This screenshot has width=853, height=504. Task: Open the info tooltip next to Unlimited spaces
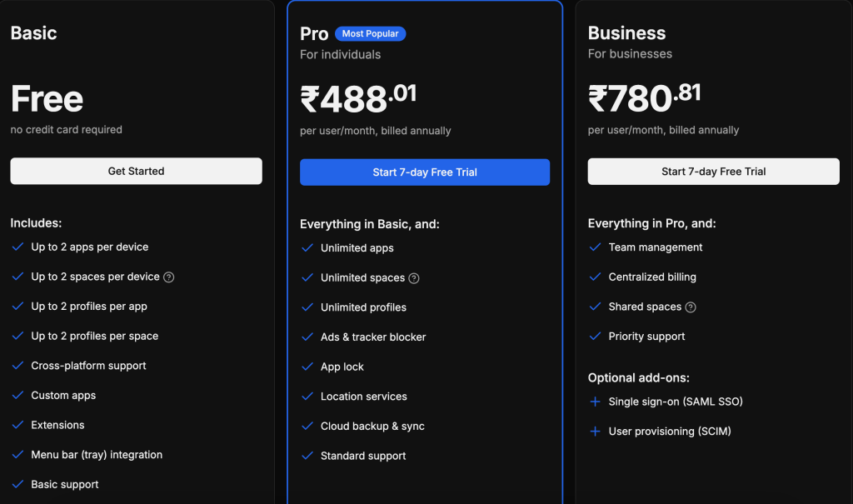(x=414, y=278)
